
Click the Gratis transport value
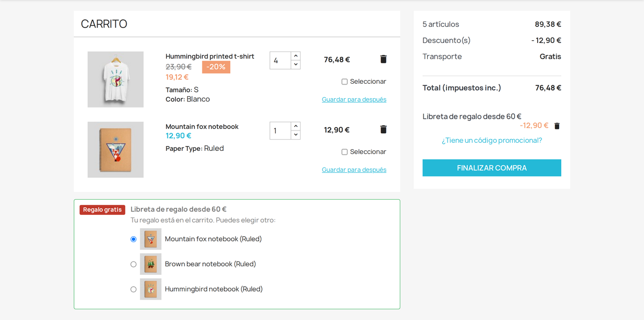point(551,56)
